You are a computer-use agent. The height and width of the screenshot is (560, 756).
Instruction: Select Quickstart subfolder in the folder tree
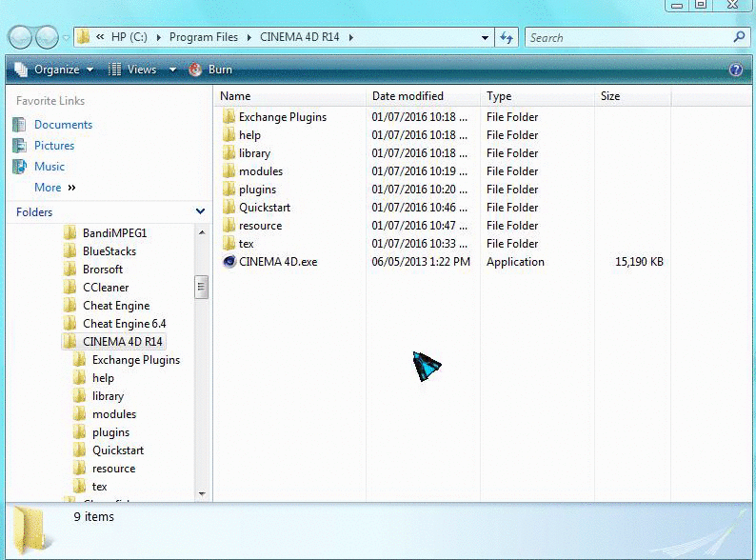coord(118,450)
